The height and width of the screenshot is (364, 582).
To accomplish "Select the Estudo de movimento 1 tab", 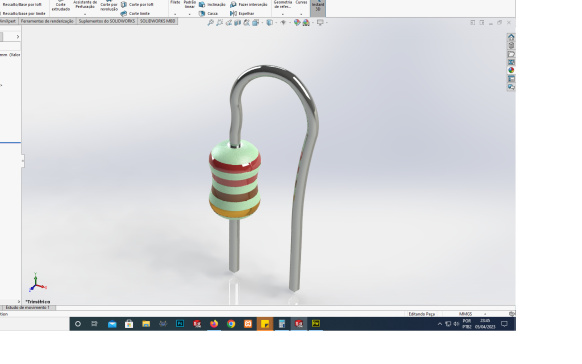I will pyautogui.click(x=28, y=308).
